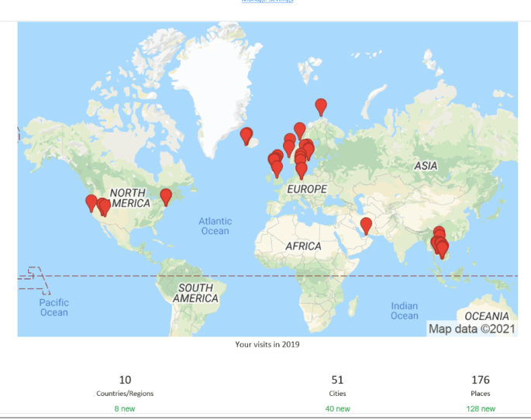The height and width of the screenshot is (420, 531).
Task: Click the 51 Cities count
Action: [337, 380]
